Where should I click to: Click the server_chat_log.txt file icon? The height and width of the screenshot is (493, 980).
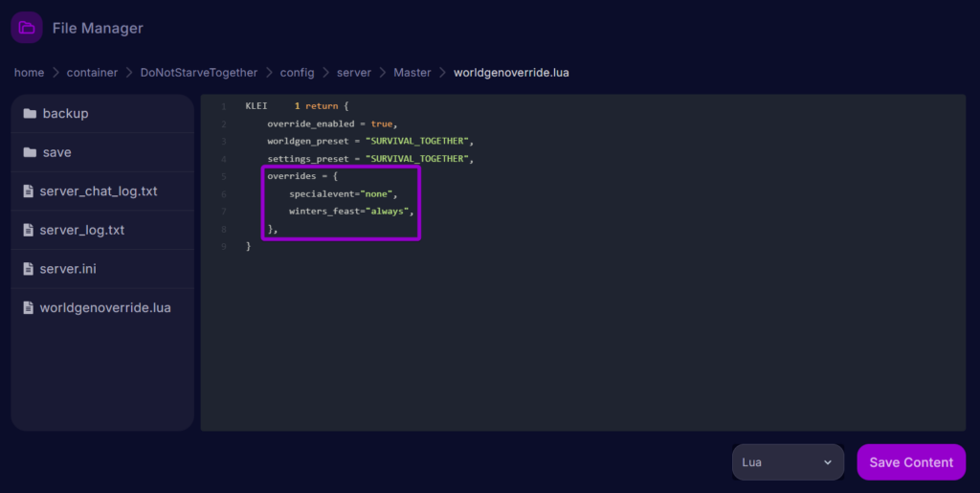pyautogui.click(x=29, y=191)
